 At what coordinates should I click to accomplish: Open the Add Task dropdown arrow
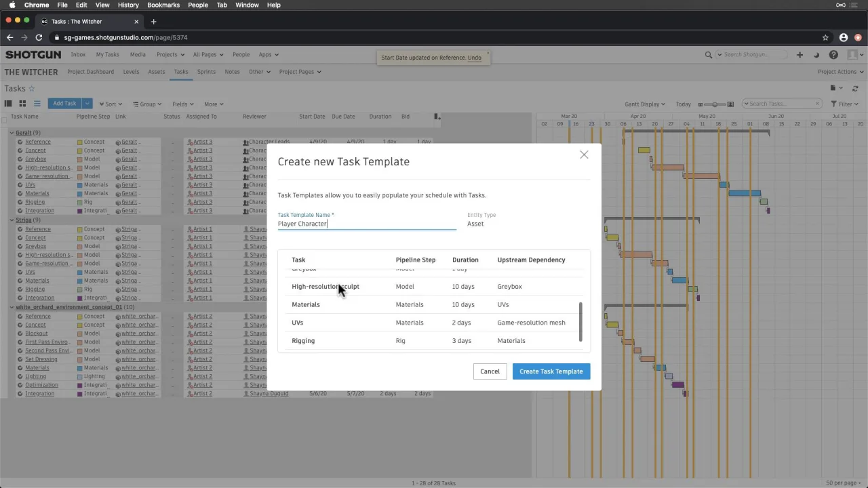click(87, 104)
